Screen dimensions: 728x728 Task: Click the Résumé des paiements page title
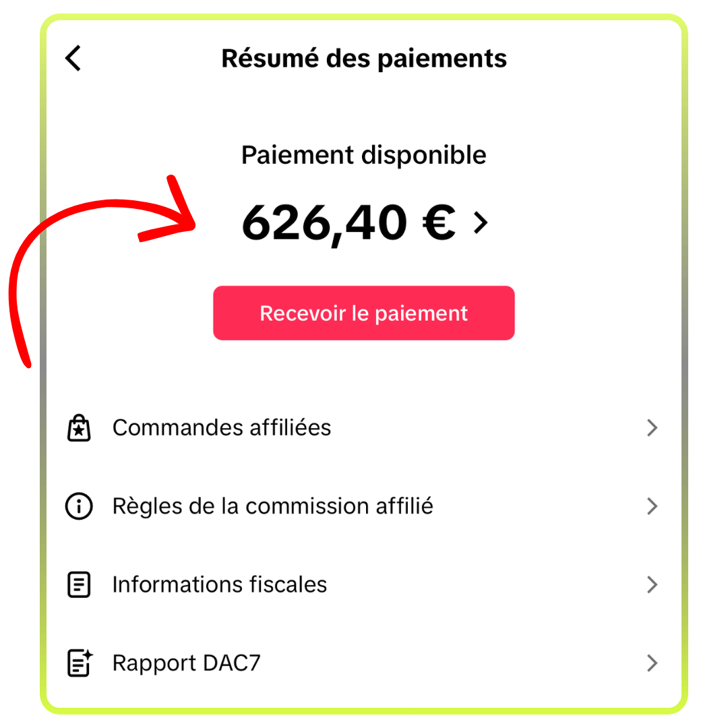tap(364, 59)
